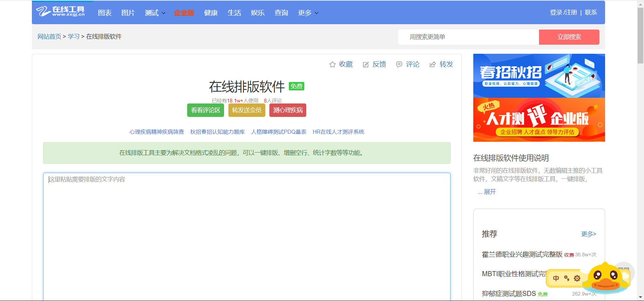Image resolution: width=644 pixels, height=301 pixels.
Task: Expand the description with 展开
Action: pos(490,192)
